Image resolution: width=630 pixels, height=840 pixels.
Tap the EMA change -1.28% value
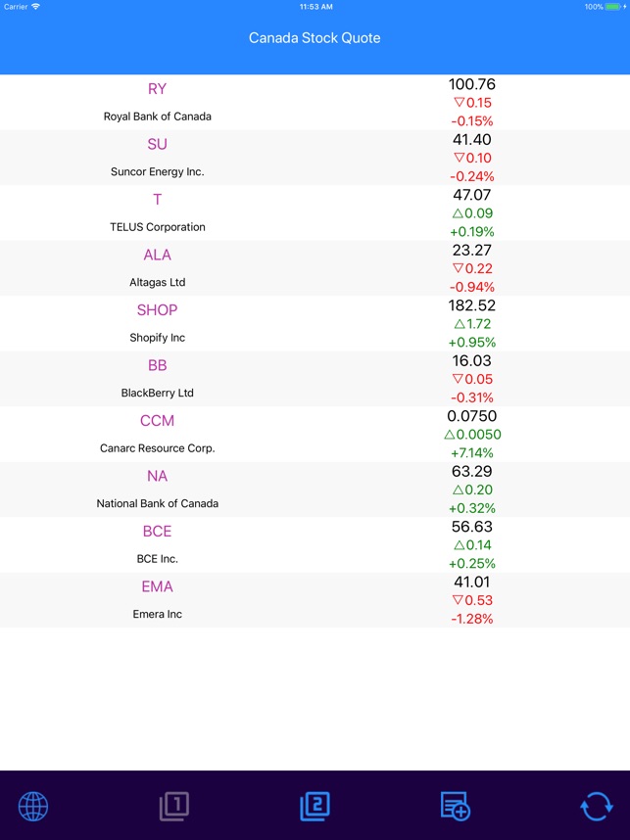click(472, 619)
